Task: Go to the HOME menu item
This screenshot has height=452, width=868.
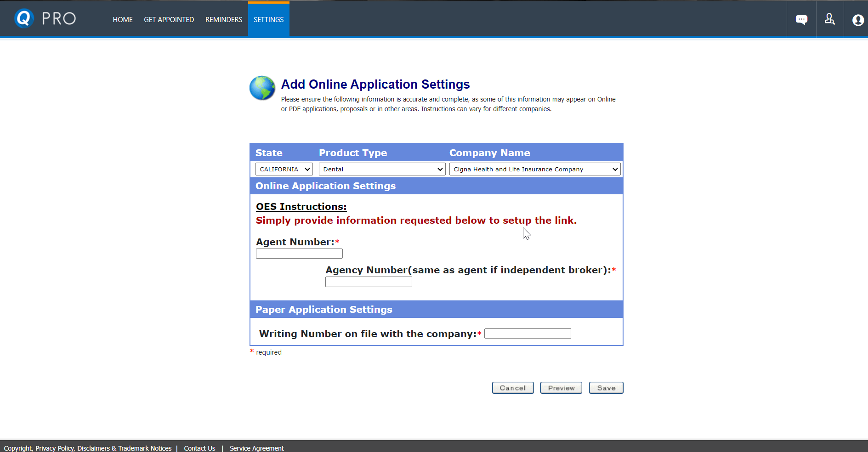Action: (123, 19)
